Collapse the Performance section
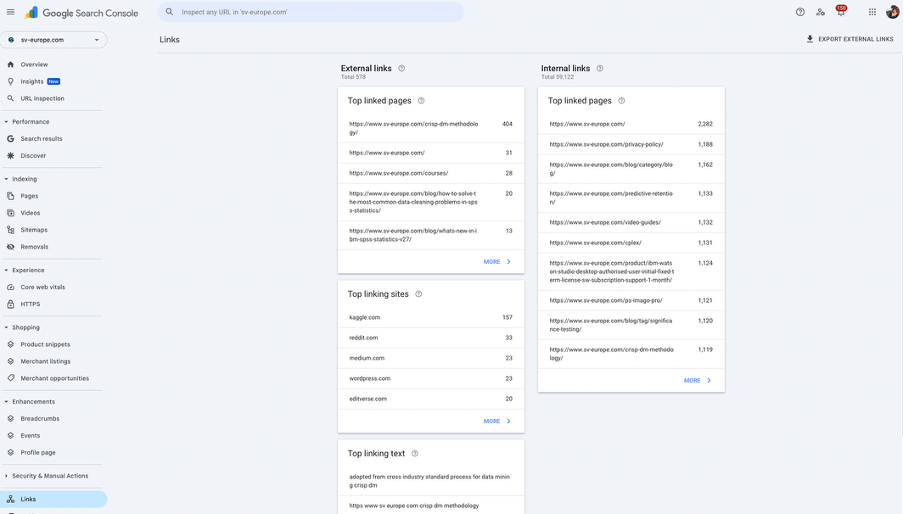The image size is (904, 514). tap(6, 122)
